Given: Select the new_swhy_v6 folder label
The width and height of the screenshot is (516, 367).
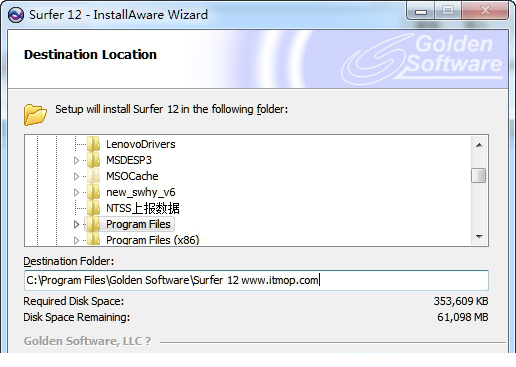Looking at the screenshot, I should (141, 192).
